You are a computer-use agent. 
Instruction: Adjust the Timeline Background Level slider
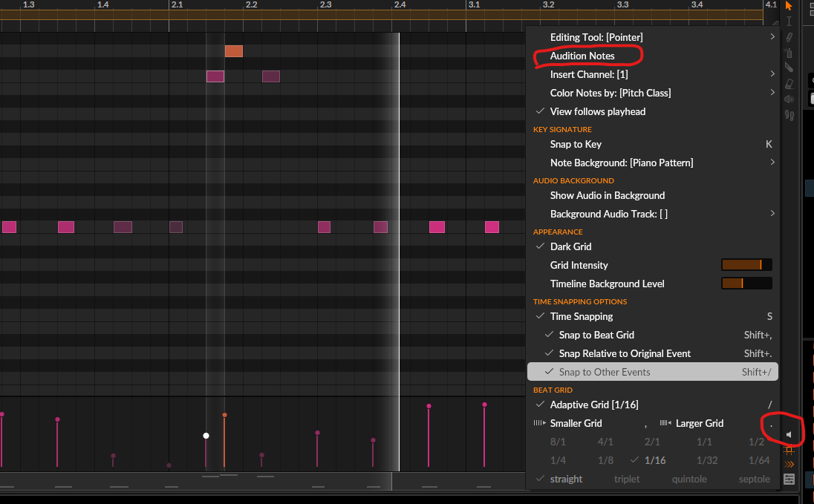coord(746,284)
